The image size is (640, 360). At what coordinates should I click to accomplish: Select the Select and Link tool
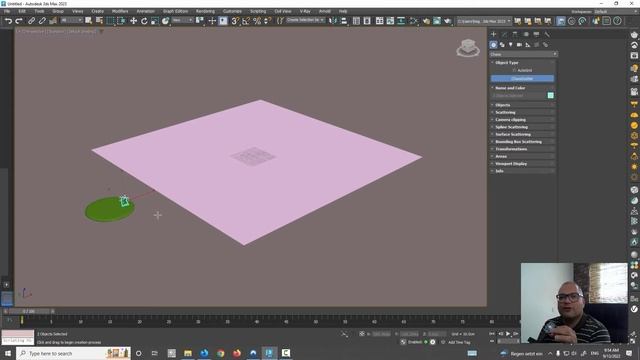[x=31, y=21]
